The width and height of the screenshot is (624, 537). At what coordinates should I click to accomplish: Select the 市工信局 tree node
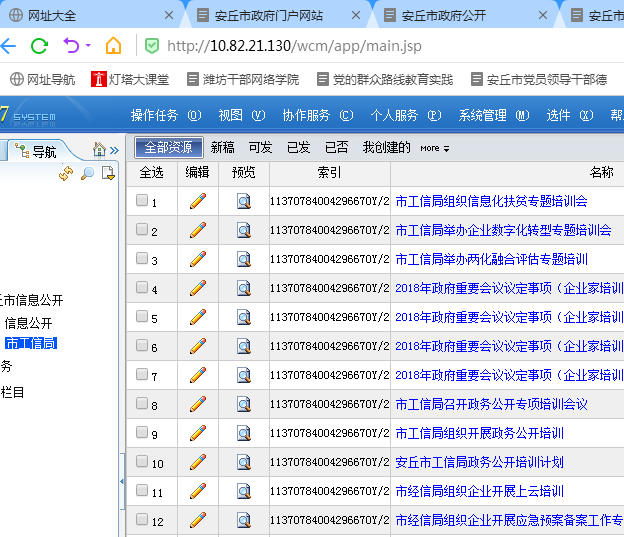(31, 343)
